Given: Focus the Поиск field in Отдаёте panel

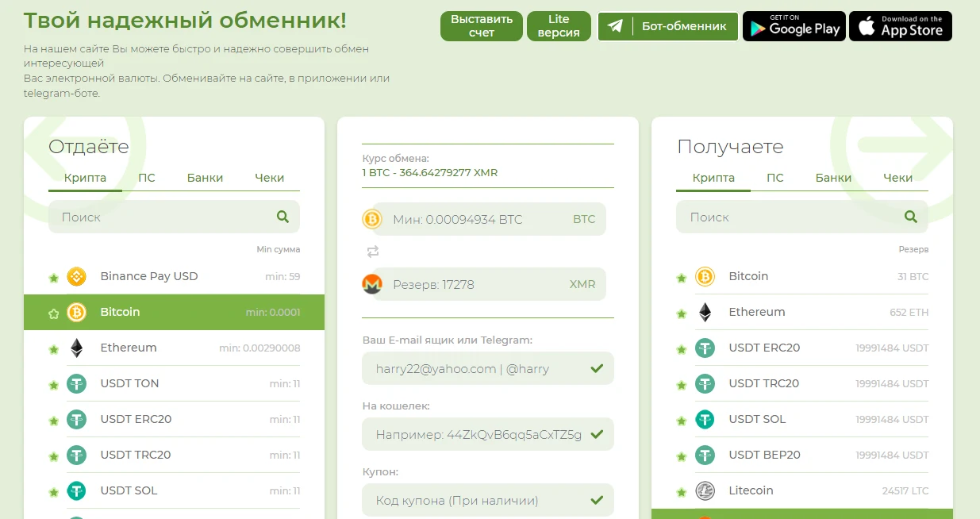Looking at the screenshot, I should pyautogui.click(x=174, y=217).
